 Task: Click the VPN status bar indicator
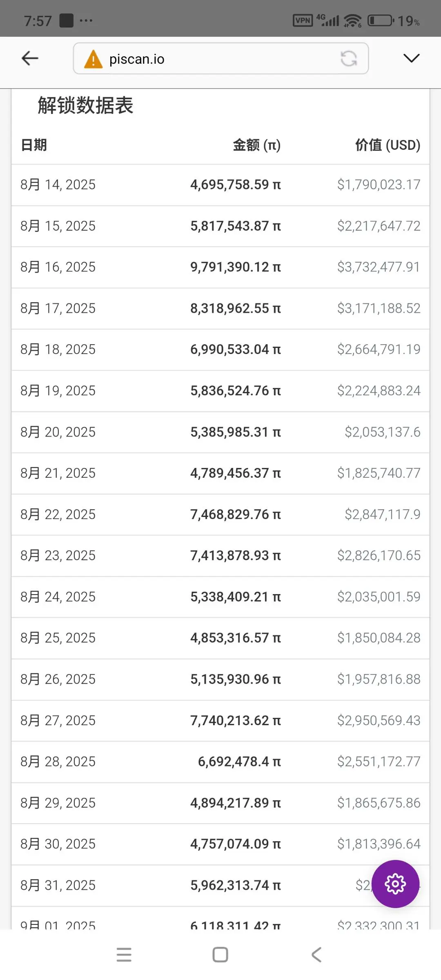[303, 20]
